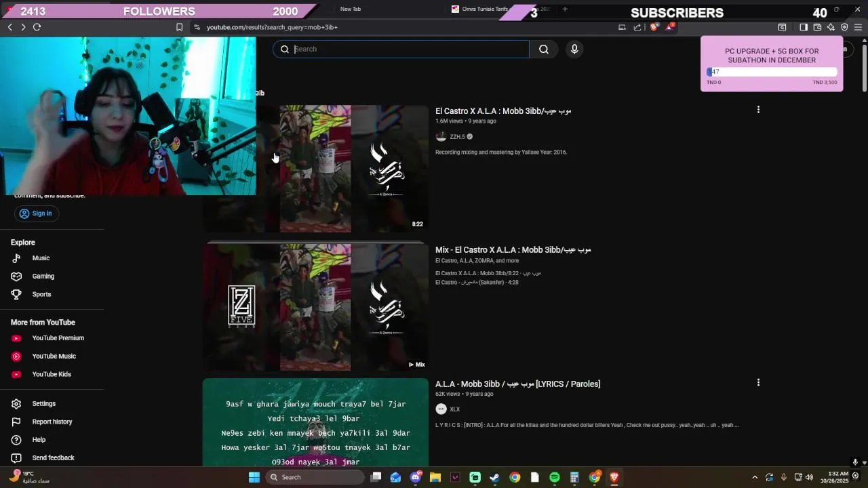
Task: Go forward with the browser forward arrow
Action: pos(23,27)
